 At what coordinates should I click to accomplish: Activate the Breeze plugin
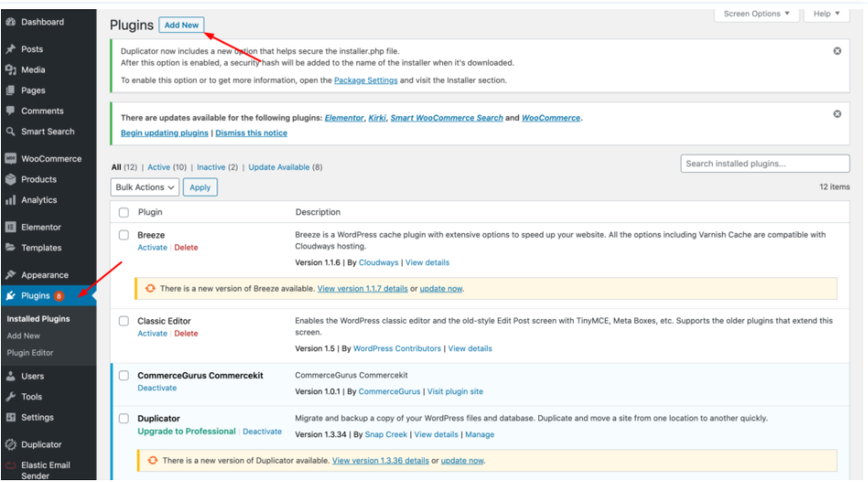pyautogui.click(x=153, y=248)
